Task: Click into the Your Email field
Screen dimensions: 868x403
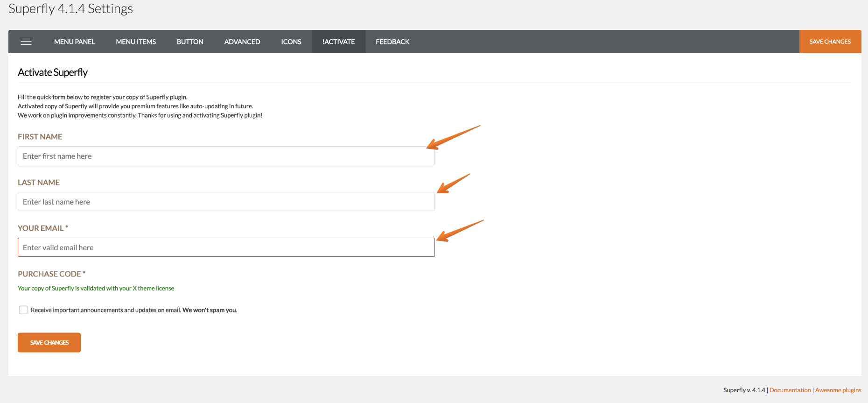Action: point(226,247)
